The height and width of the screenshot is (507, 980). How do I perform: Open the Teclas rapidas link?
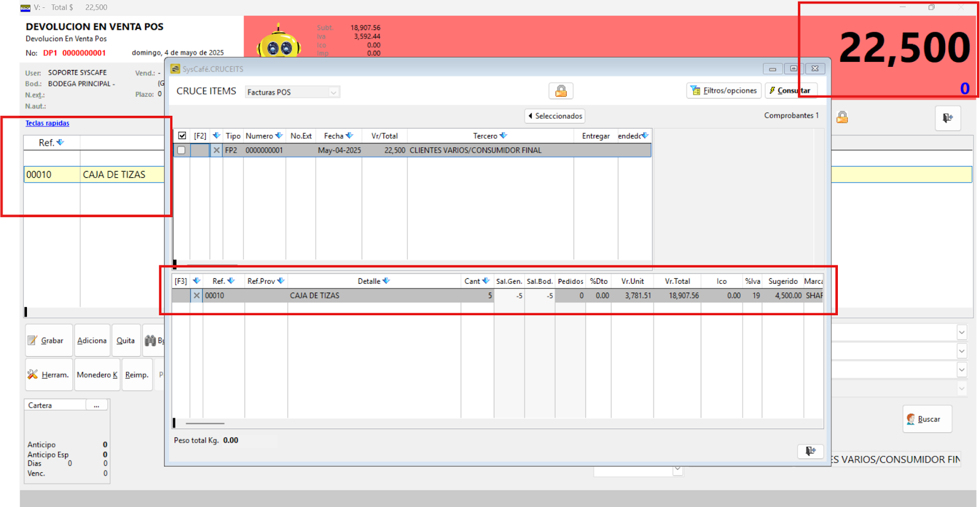[x=47, y=123]
